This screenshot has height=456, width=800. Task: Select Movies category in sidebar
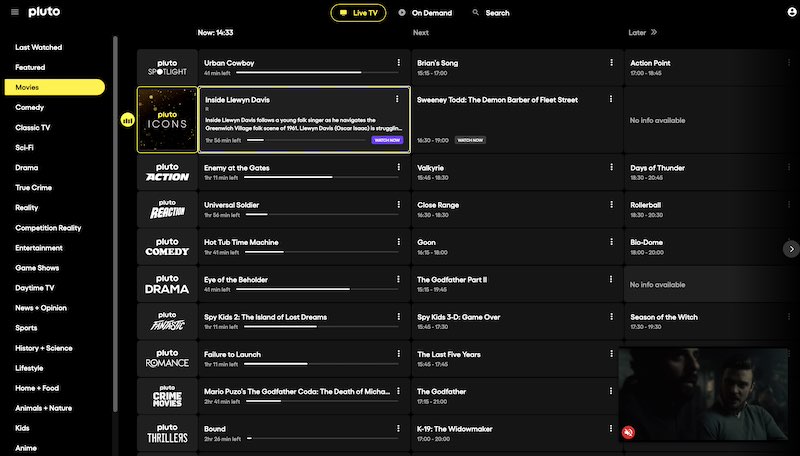coord(55,87)
